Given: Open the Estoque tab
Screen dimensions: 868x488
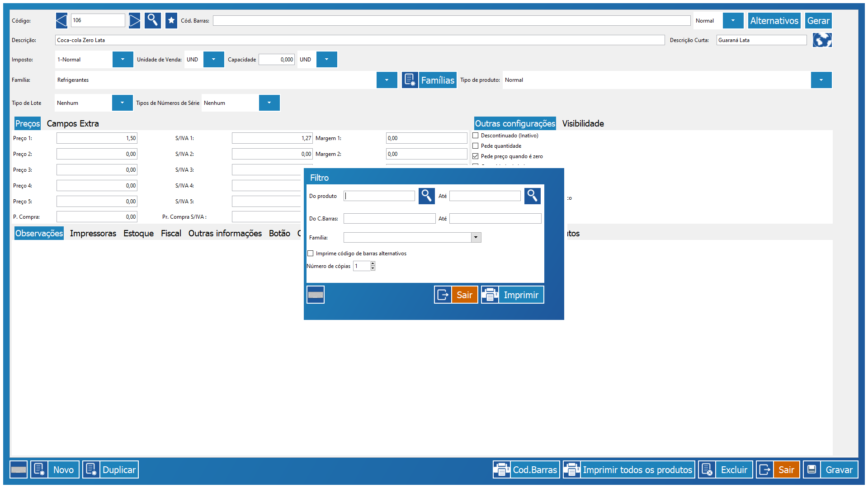Looking at the screenshot, I should pos(138,233).
